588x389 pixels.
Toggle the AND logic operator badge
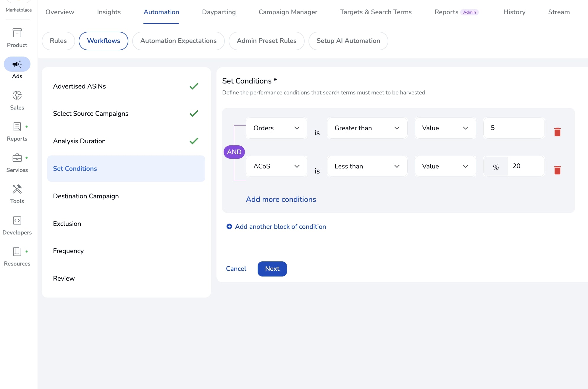coord(234,152)
